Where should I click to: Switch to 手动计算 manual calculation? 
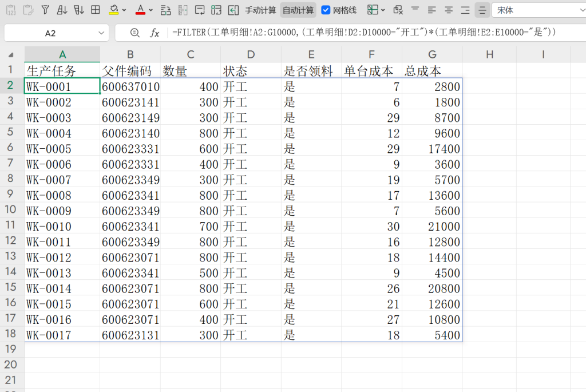tap(260, 10)
